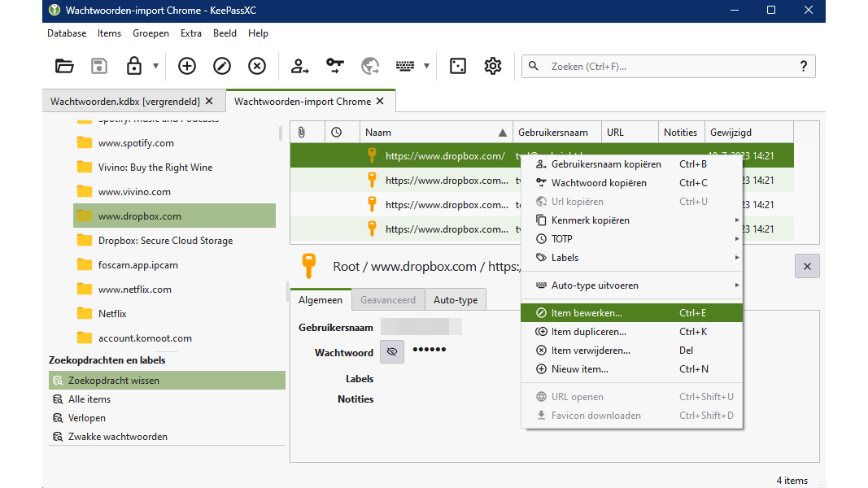Select www.spotify.com group folder
This screenshot has height=488, width=868.
pyautogui.click(x=136, y=143)
